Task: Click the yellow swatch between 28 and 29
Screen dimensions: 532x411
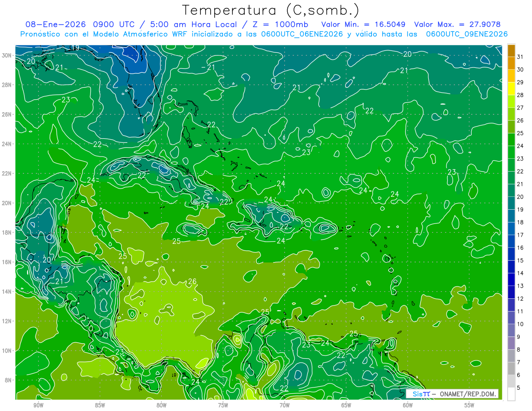Action: pyautogui.click(x=511, y=89)
